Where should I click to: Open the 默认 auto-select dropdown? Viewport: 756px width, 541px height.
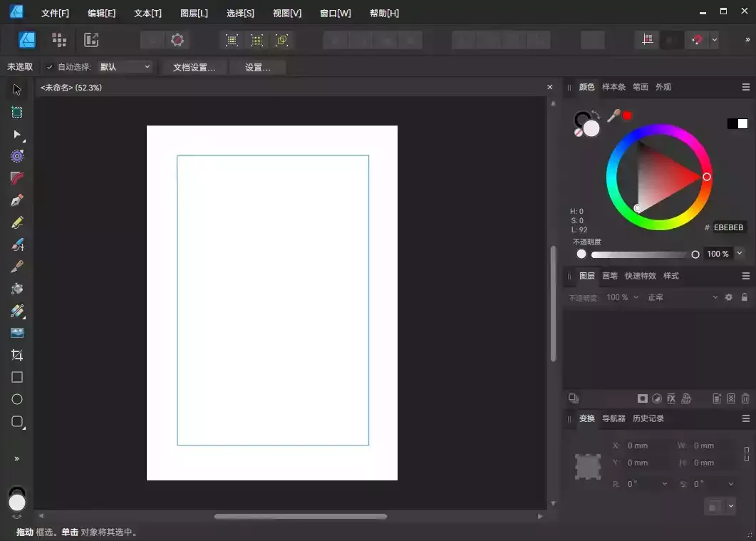125,67
